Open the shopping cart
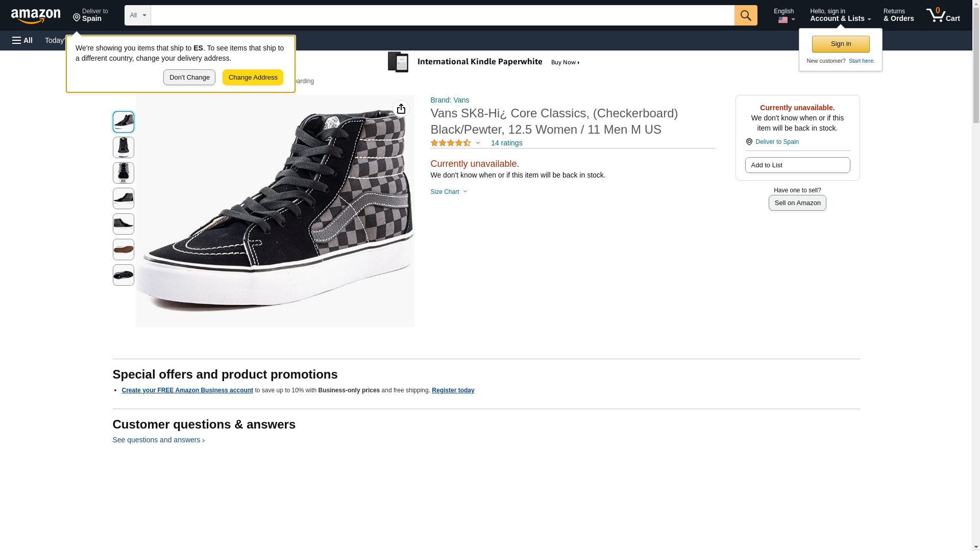 (943, 15)
